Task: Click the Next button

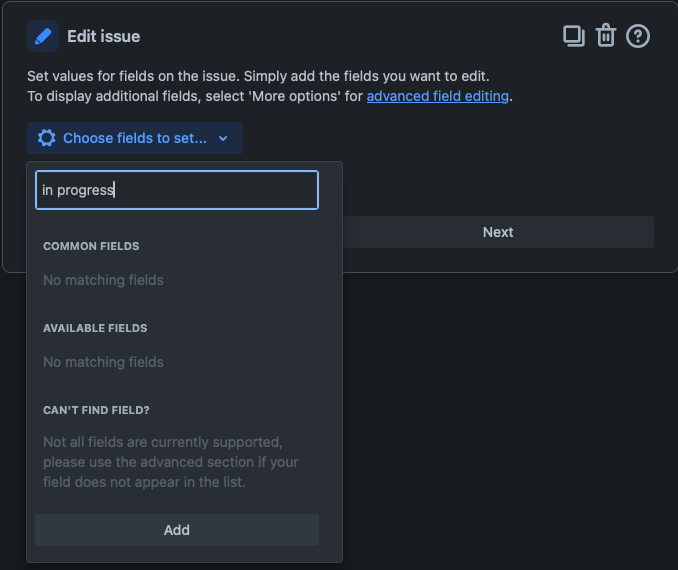Action: (498, 232)
